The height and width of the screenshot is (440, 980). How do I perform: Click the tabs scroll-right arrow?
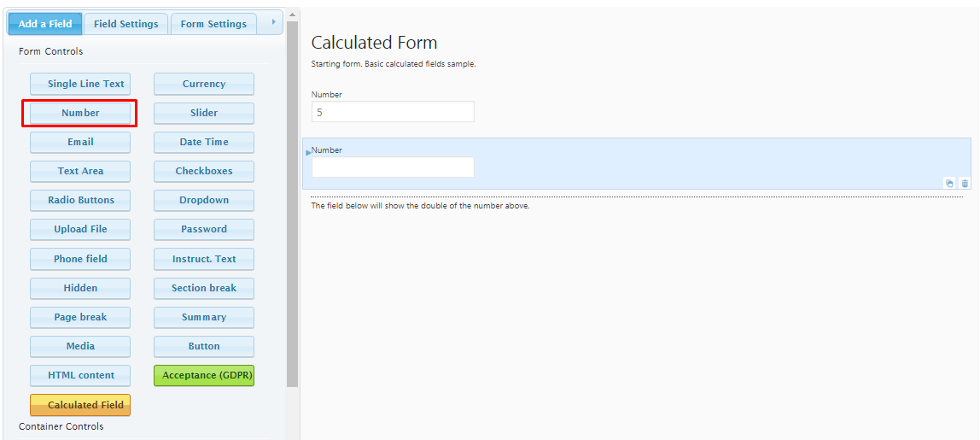[x=273, y=22]
